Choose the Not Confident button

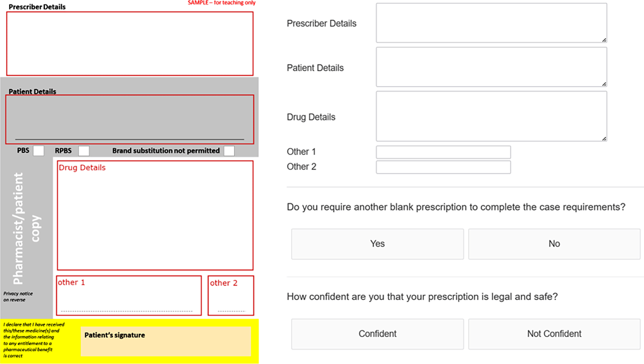pos(554,334)
